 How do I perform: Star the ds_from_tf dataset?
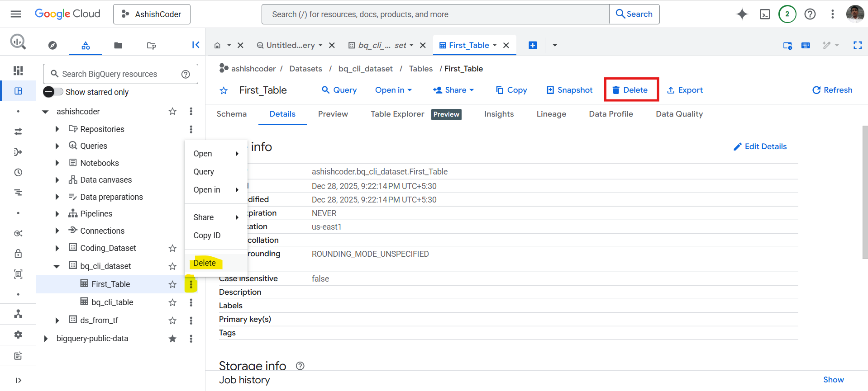pyautogui.click(x=172, y=320)
